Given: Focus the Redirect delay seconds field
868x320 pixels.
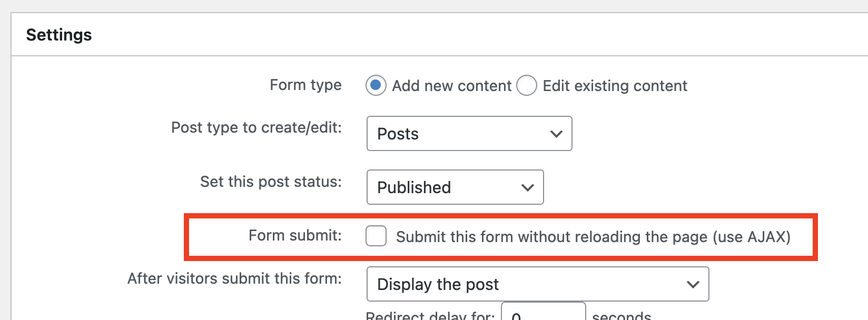Looking at the screenshot, I should click(544, 311).
